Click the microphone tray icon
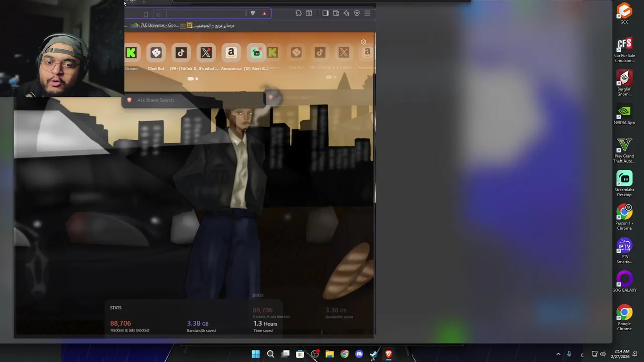 (x=569, y=354)
